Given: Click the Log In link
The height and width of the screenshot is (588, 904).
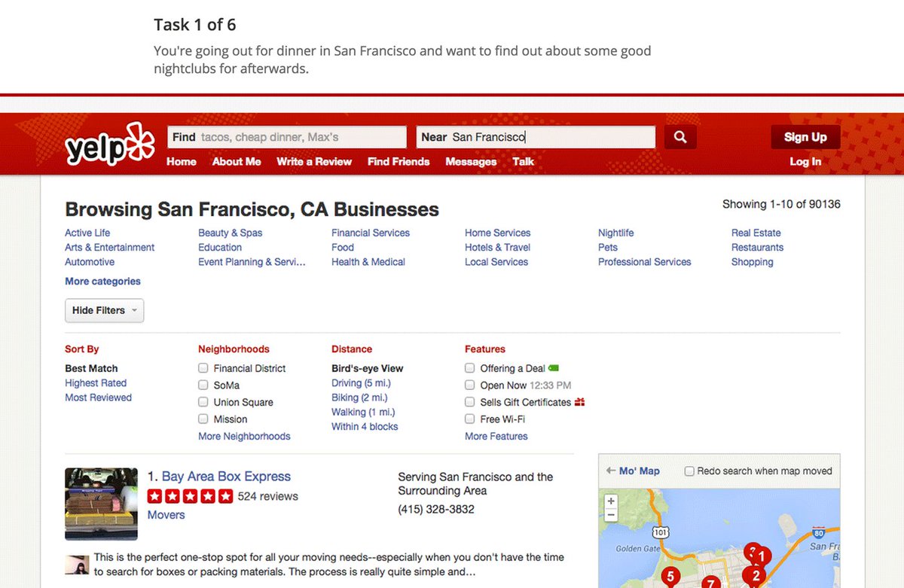Looking at the screenshot, I should click(x=805, y=161).
